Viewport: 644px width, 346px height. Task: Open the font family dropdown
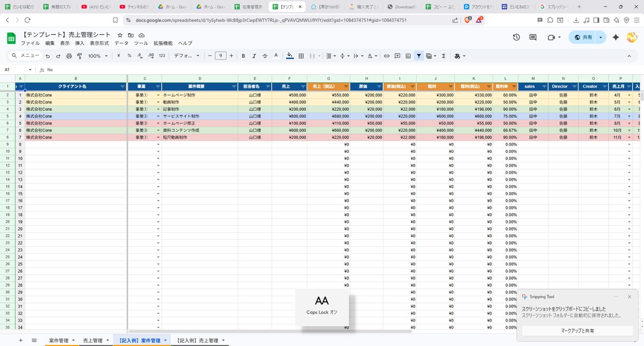[x=187, y=56]
